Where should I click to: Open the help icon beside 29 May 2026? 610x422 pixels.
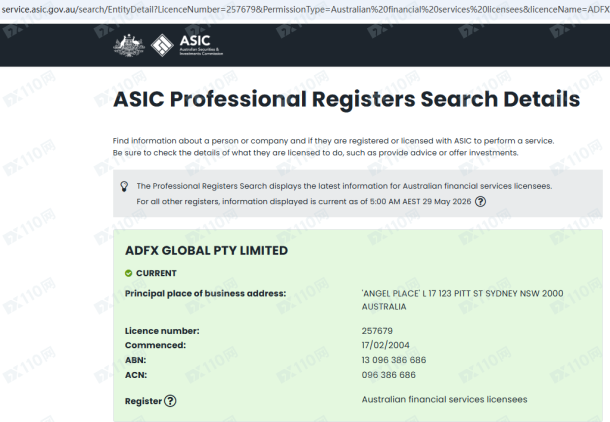tap(480, 201)
